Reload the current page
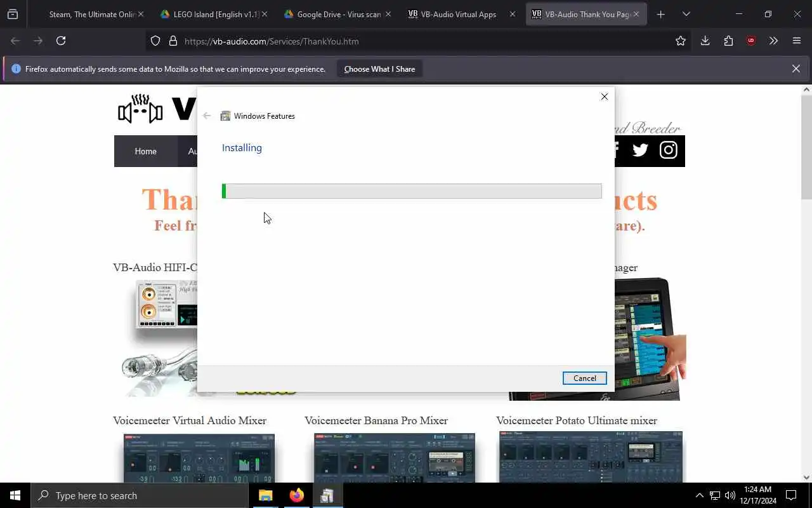 click(x=61, y=41)
